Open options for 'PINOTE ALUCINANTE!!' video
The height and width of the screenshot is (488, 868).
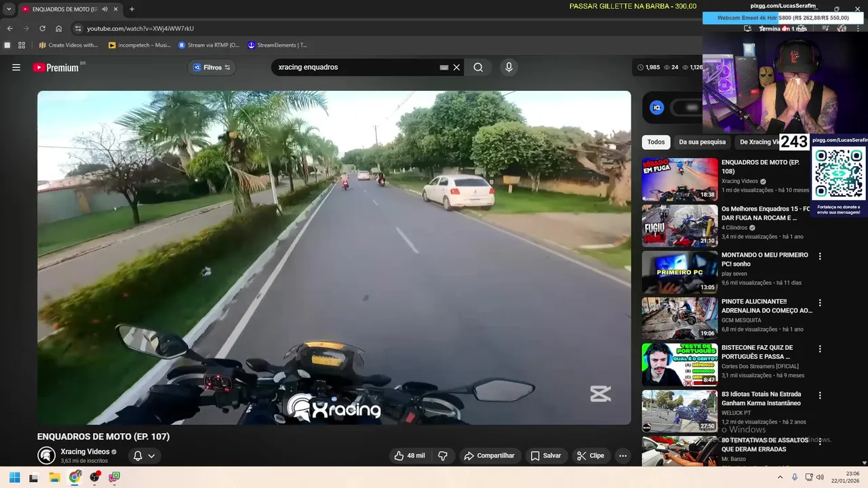coord(820,303)
